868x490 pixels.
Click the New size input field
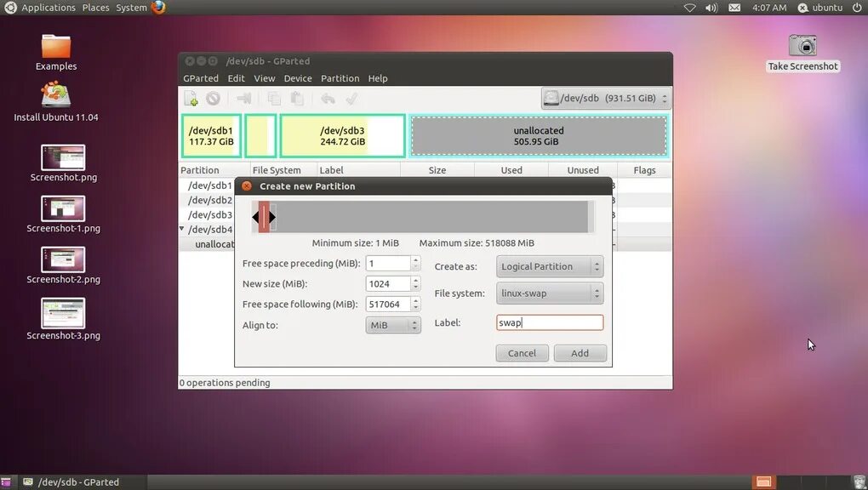(x=389, y=284)
